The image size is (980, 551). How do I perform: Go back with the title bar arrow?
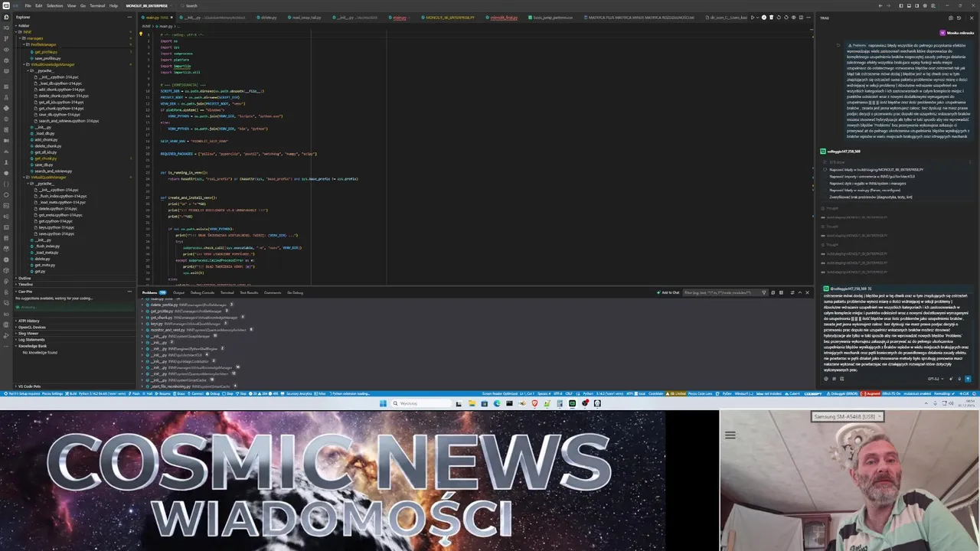(x=880, y=5)
